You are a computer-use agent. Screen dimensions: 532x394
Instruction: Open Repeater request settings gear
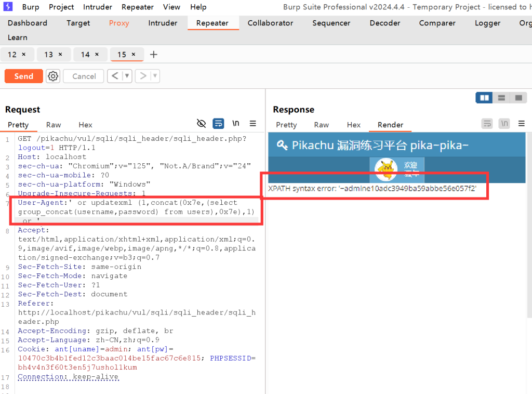point(53,76)
